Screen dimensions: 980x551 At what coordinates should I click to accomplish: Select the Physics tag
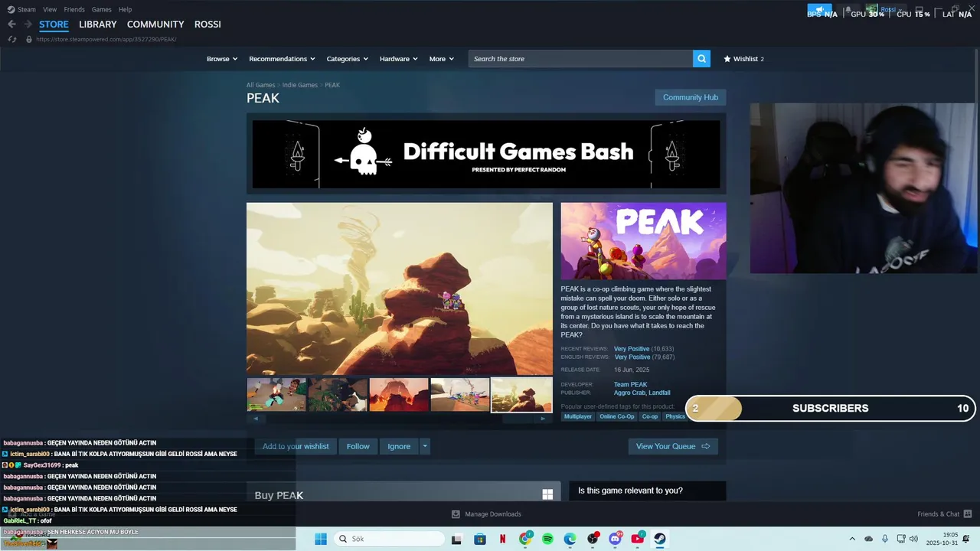coord(675,416)
